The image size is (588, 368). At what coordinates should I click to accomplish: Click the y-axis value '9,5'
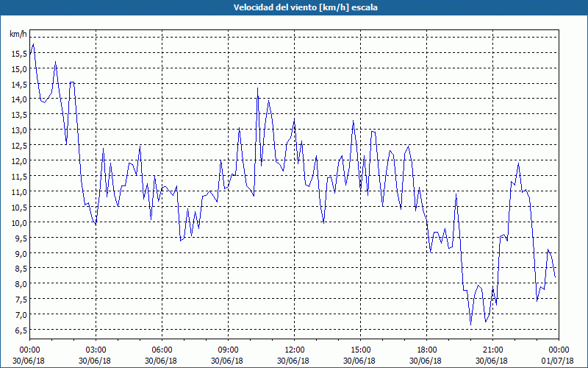[x=21, y=238]
